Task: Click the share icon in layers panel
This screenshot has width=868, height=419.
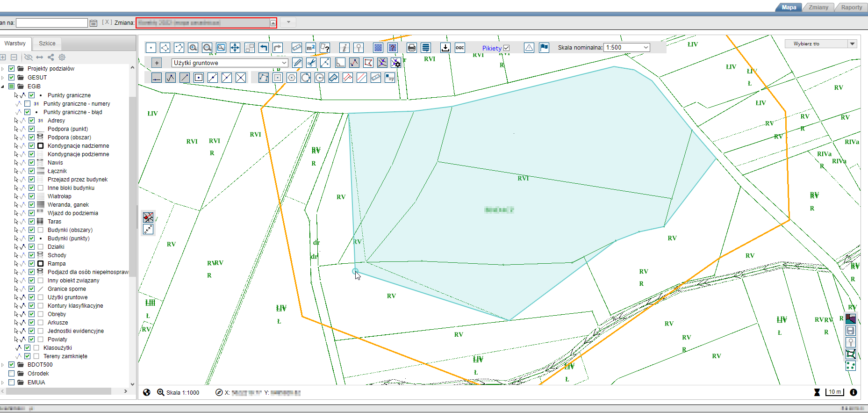Action: 51,57
